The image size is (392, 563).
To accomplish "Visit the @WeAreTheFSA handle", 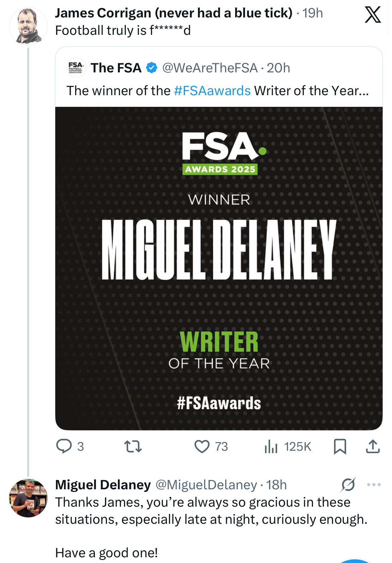I will click(x=210, y=68).
